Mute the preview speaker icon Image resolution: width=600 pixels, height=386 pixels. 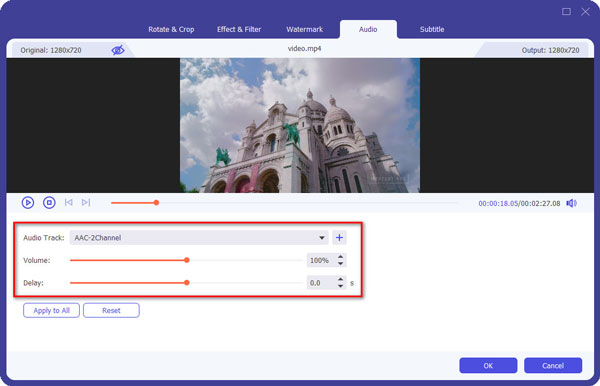[571, 203]
